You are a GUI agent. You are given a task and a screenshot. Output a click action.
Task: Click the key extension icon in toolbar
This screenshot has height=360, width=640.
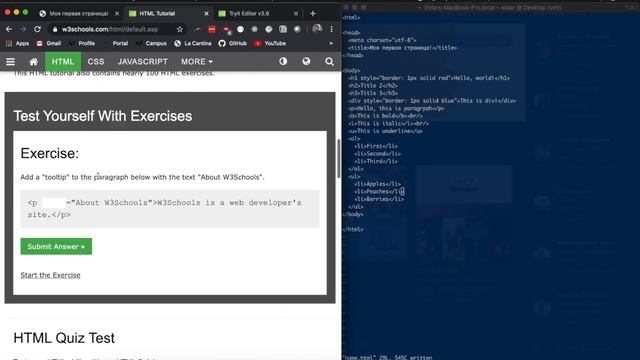pyautogui.click(x=197, y=29)
